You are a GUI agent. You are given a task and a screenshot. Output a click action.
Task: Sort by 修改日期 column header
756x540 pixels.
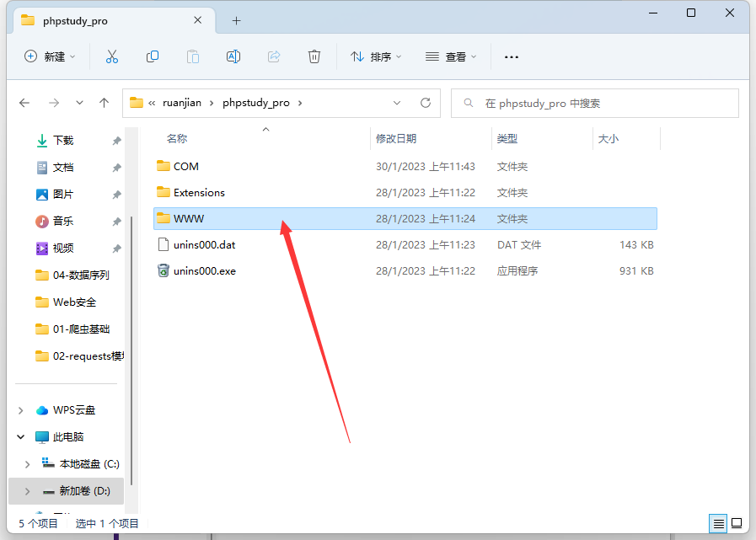click(x=396, y=139)
